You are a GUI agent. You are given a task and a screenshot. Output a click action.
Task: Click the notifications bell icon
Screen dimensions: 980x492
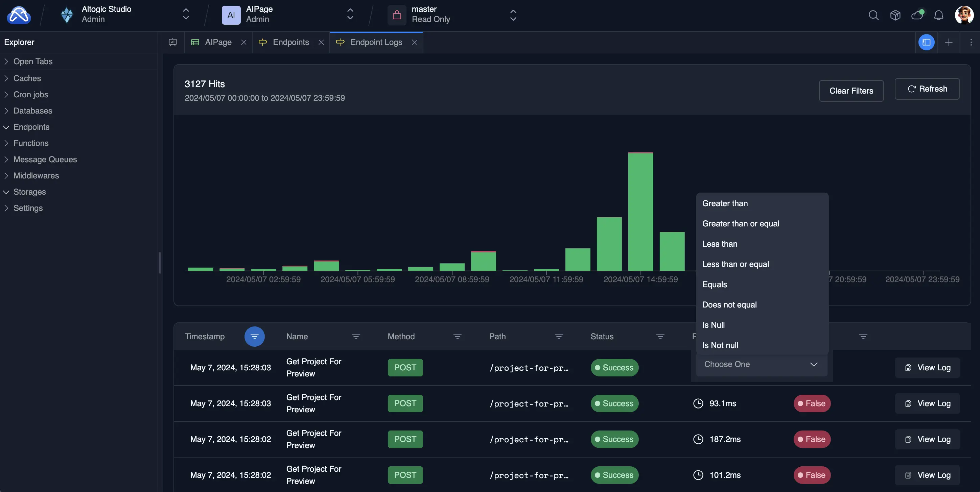[x=938, y=15]
